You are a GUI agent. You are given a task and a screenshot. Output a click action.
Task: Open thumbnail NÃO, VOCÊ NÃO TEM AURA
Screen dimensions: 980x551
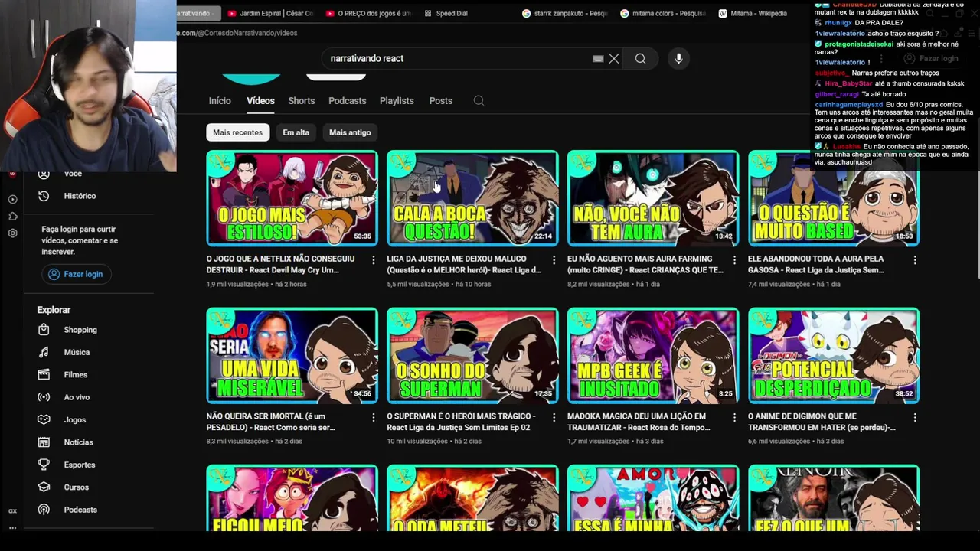(x=653, y=198)
